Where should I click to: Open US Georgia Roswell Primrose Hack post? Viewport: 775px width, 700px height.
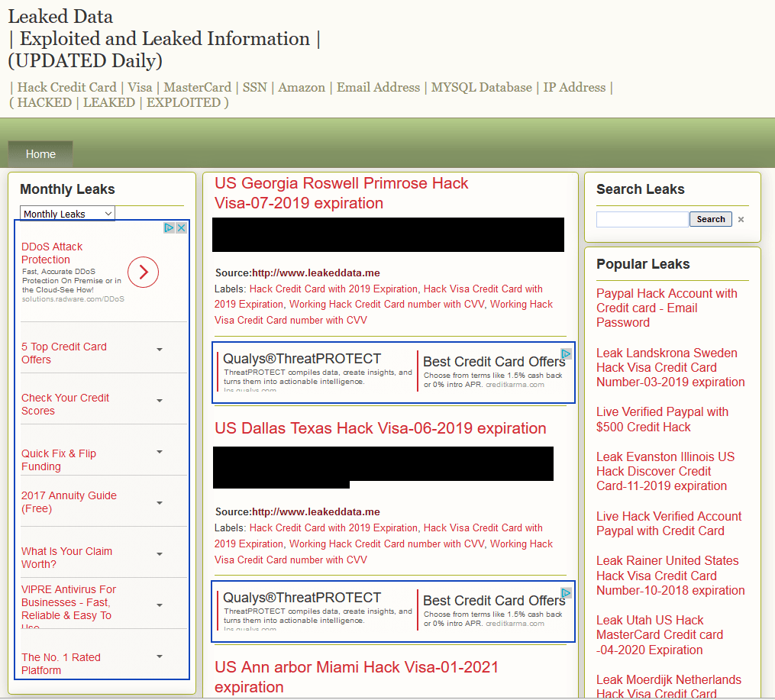pyautogui.click(x=341, y=193)
